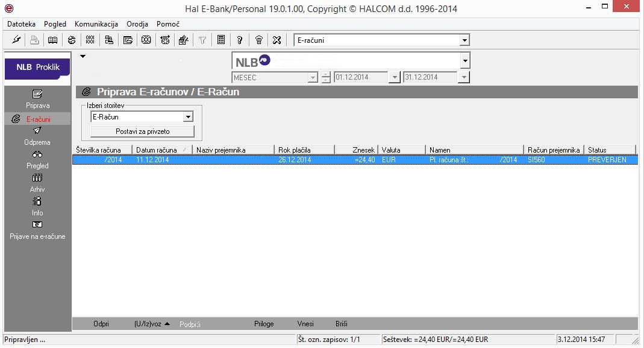Sort by Namen column header
The image size is (644, 348).
[x=475, y=150]
